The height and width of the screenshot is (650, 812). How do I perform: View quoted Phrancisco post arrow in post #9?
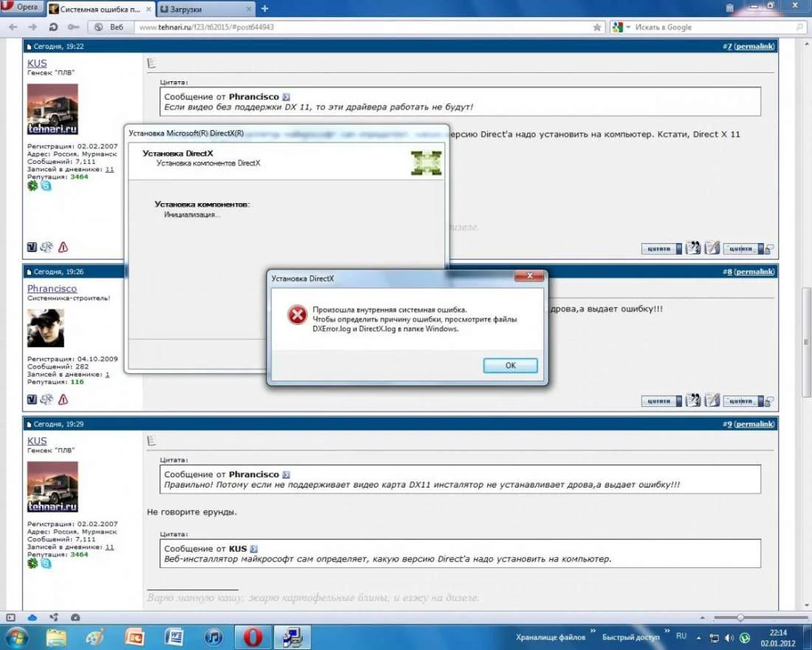click(x=286, y=475)
